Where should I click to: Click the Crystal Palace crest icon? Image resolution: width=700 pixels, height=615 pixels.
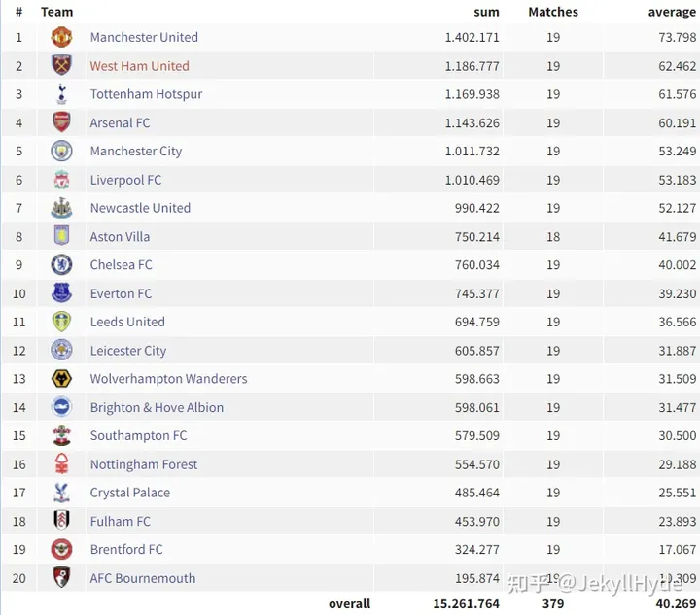pos(61,493)
